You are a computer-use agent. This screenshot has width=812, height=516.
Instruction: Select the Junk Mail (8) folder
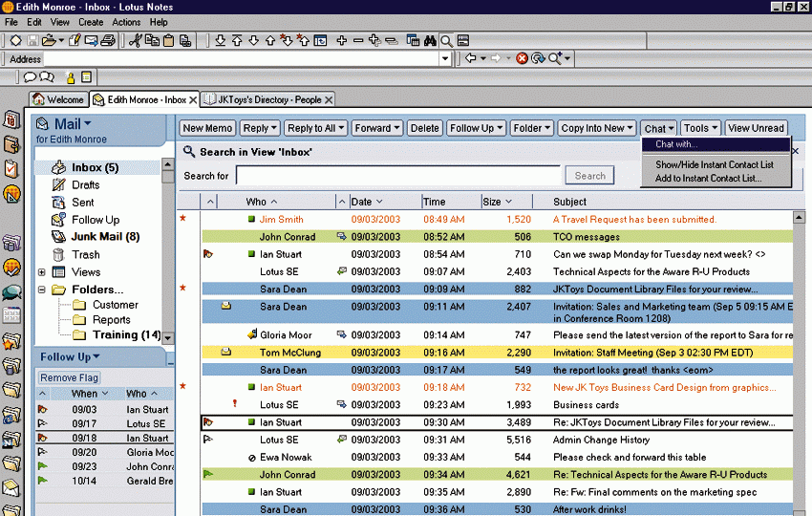[105, 237]
